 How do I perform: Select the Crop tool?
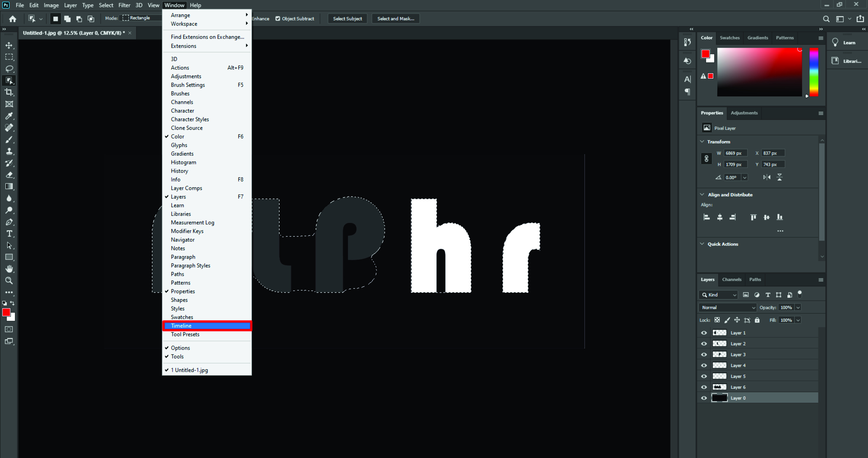[9, 92]
